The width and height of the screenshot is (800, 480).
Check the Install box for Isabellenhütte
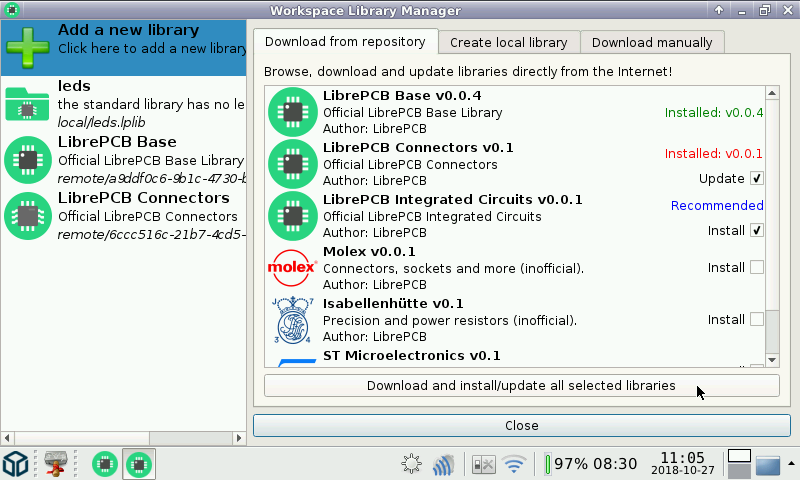point(757,319)
